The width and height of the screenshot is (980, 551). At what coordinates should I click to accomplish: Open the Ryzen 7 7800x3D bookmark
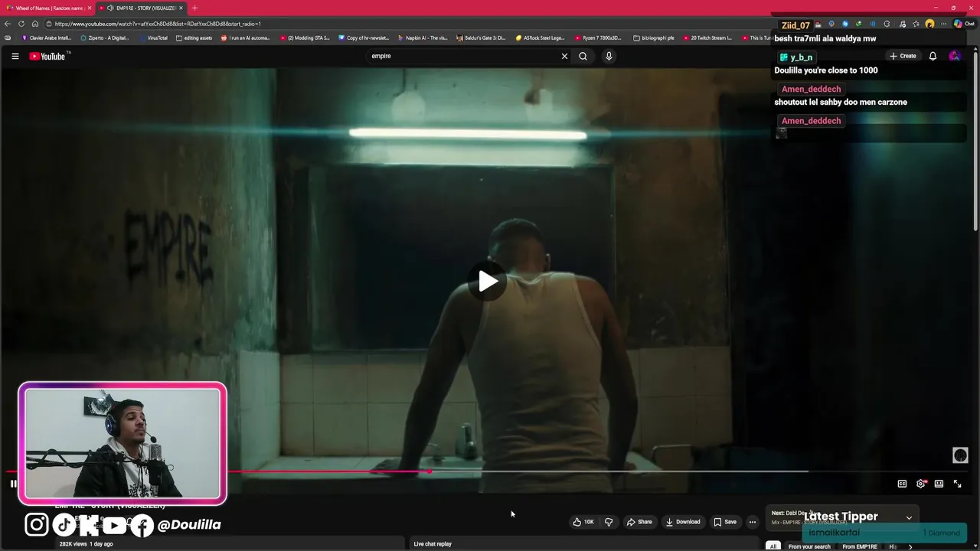point(599,37)
